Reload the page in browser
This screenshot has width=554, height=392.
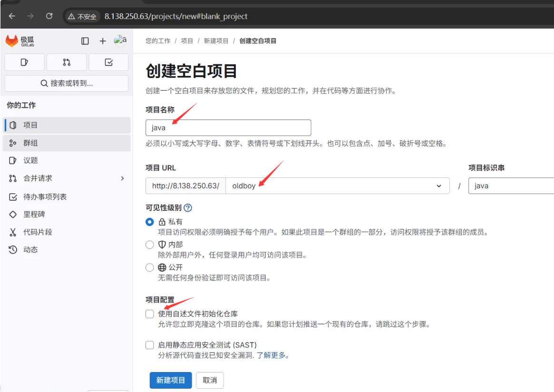tap(49, 16)
